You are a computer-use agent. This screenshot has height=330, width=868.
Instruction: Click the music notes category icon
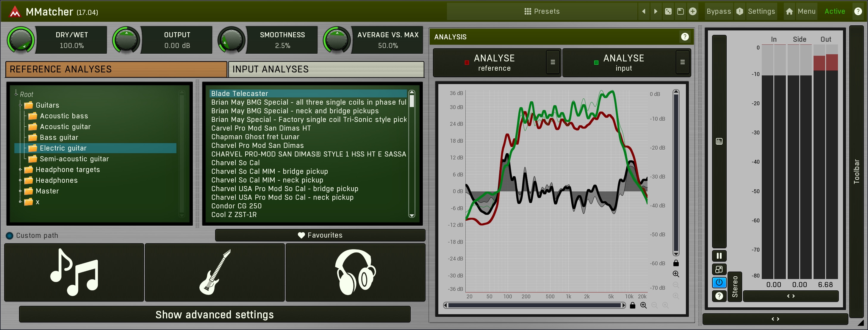(x=74, y=272)
